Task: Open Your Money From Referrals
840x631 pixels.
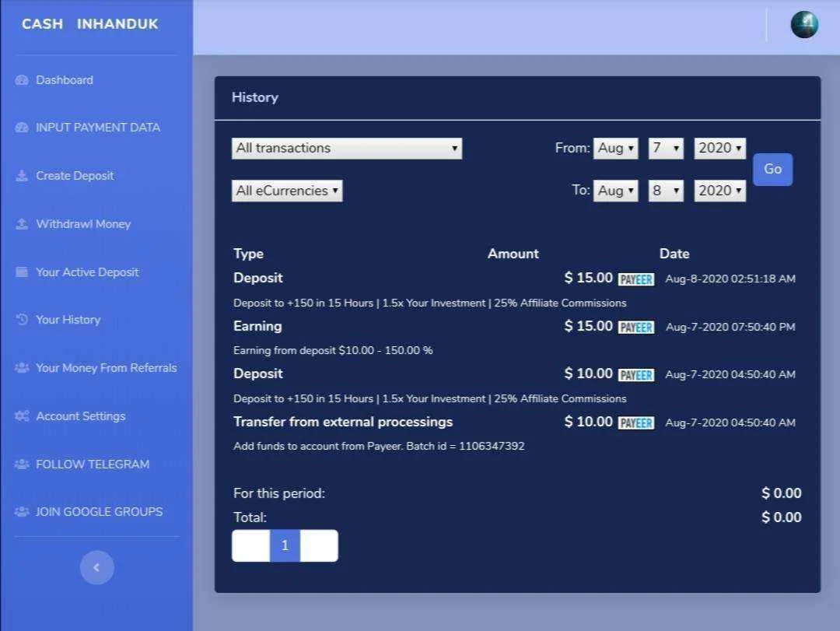Action: coord(106,368)
